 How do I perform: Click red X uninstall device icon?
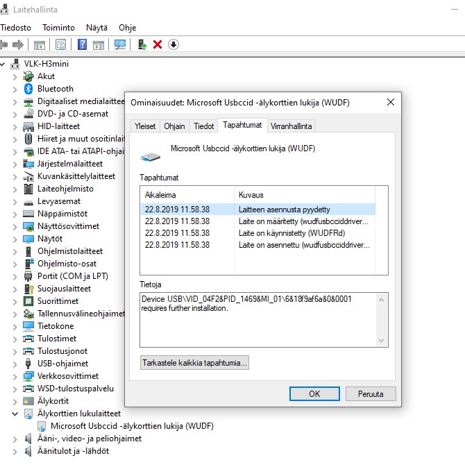tap(158, 44)
